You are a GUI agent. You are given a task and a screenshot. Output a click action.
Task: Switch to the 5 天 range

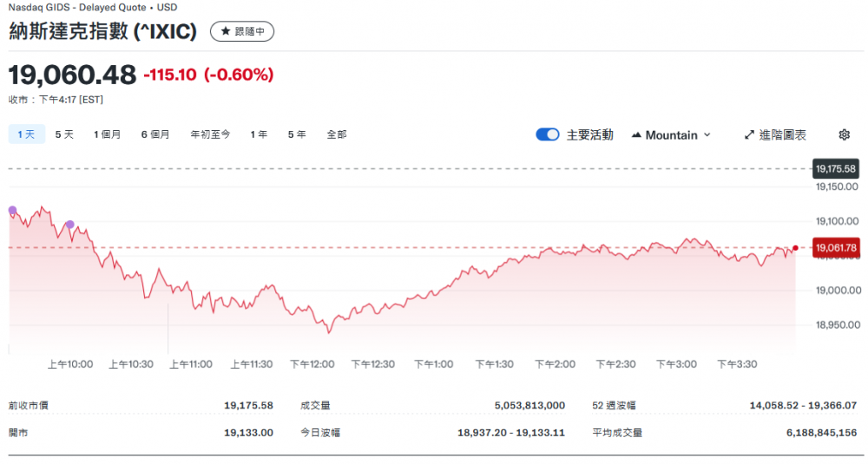[x=64, y=134]
